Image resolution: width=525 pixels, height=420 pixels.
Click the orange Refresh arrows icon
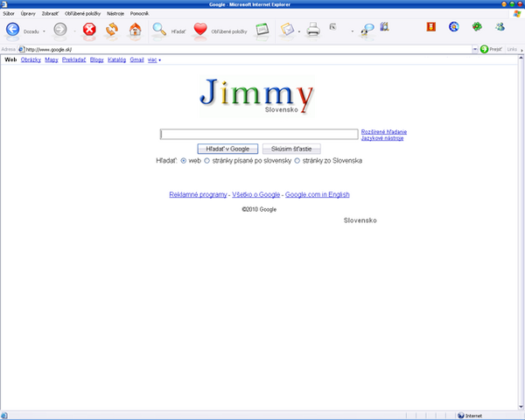pyautogui.click(x=112, y=30)
